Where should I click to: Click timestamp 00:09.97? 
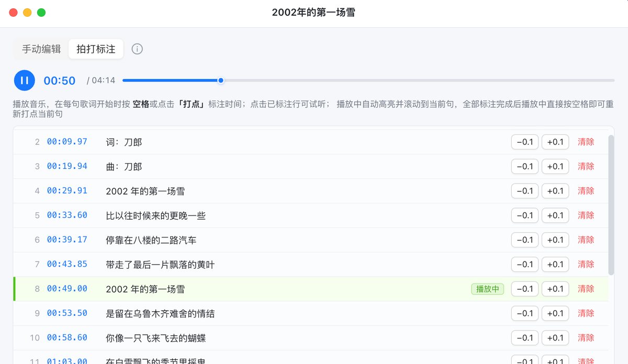67,142
